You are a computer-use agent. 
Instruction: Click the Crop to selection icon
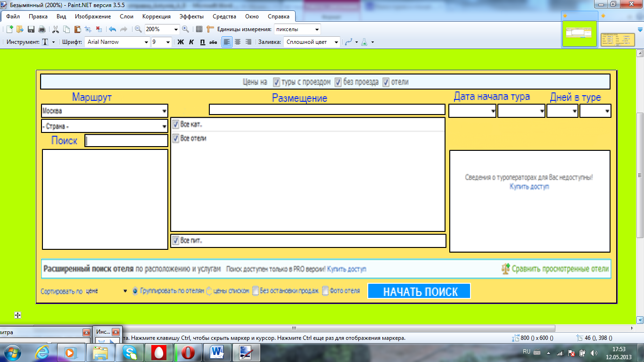pyautogui.click(x=88, y=29)
